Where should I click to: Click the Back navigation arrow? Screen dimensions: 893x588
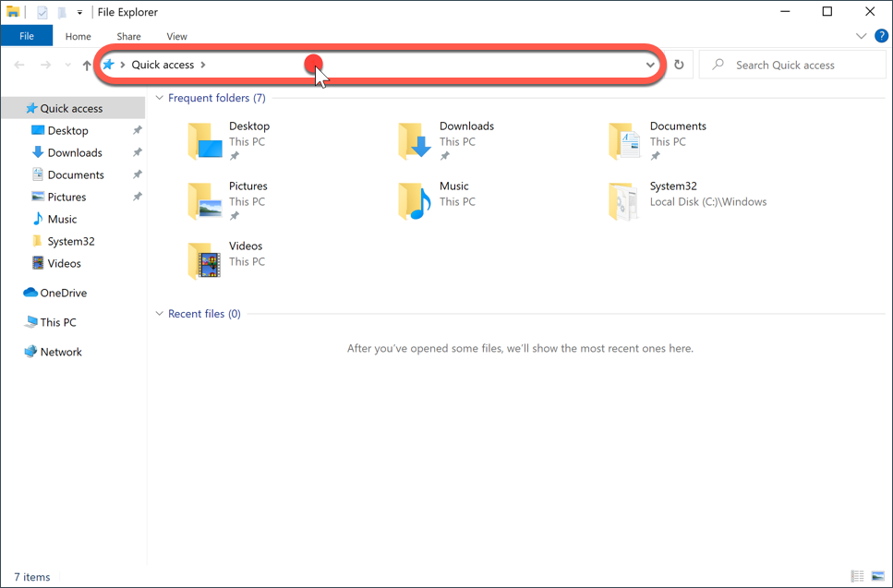pos(19,65)
